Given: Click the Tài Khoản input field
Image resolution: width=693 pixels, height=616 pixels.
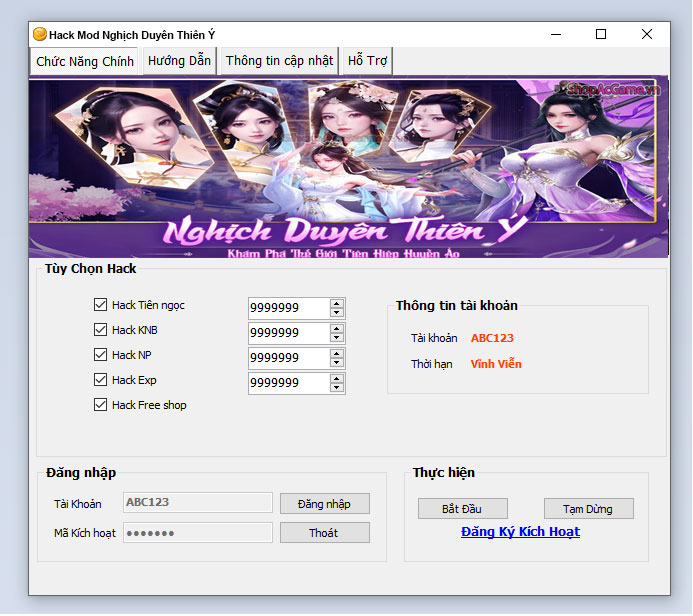Looking at the screenshot, I should point(198,502).
